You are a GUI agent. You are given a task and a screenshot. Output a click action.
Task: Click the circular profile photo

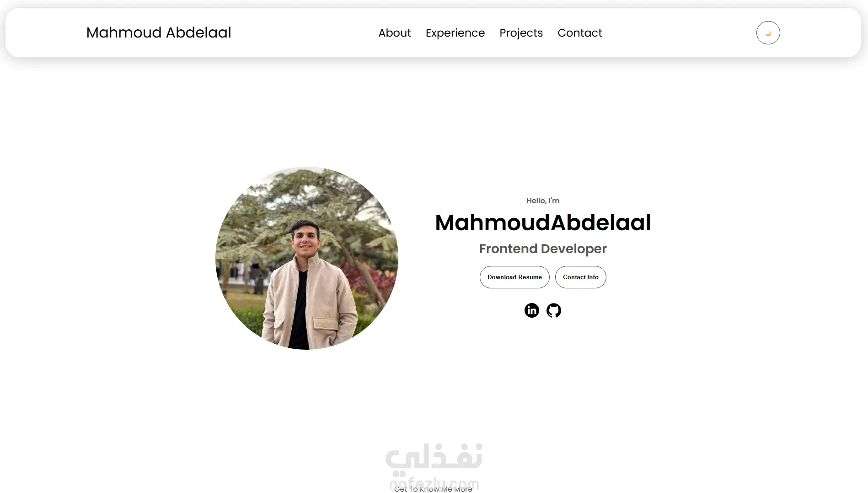tap(307, 258)
